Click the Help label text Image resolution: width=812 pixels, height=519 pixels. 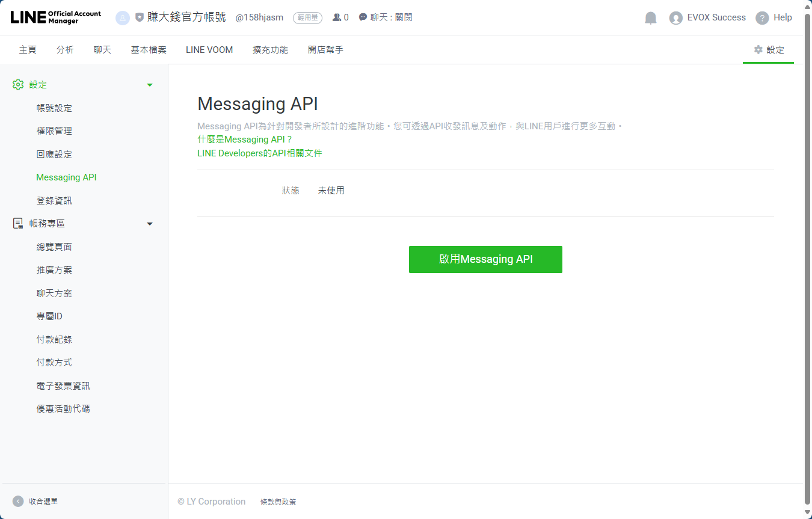pyautogui.click(x=783, y=17)
